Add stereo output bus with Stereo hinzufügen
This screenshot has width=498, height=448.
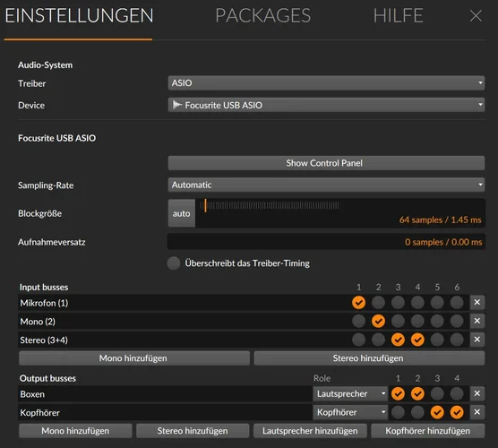pyautogui.click(x=193, y=431)
